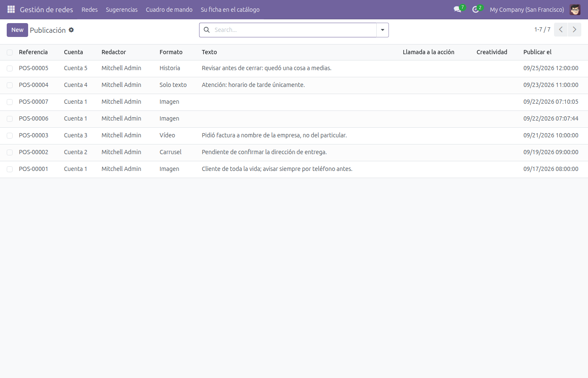Viewport: 588px width, 378px height.
Task: Sort by the Redactor column header
Action: 114,52
